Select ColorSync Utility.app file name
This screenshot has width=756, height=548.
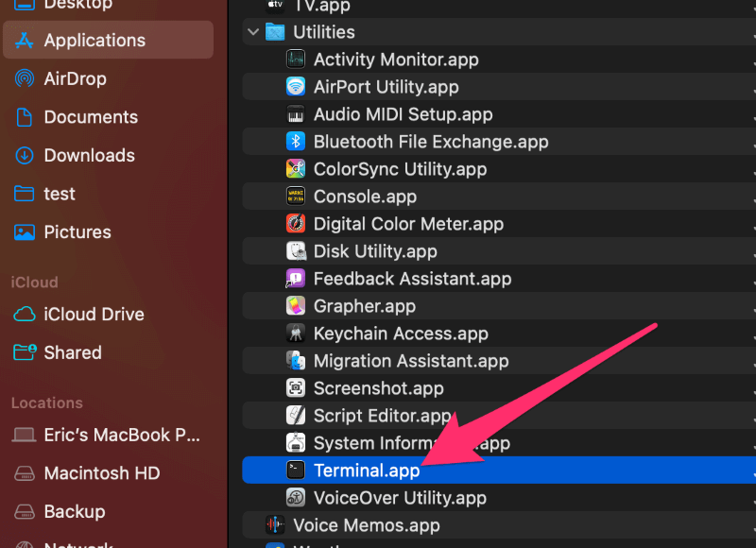click(x=400, y=169)
